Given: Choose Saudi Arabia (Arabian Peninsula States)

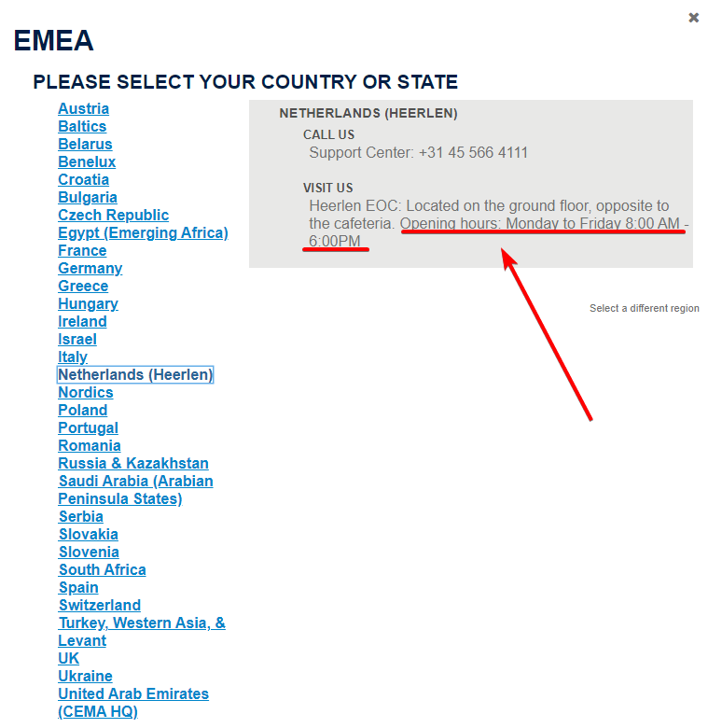Looking at the screenshot, I should [135, 490].
